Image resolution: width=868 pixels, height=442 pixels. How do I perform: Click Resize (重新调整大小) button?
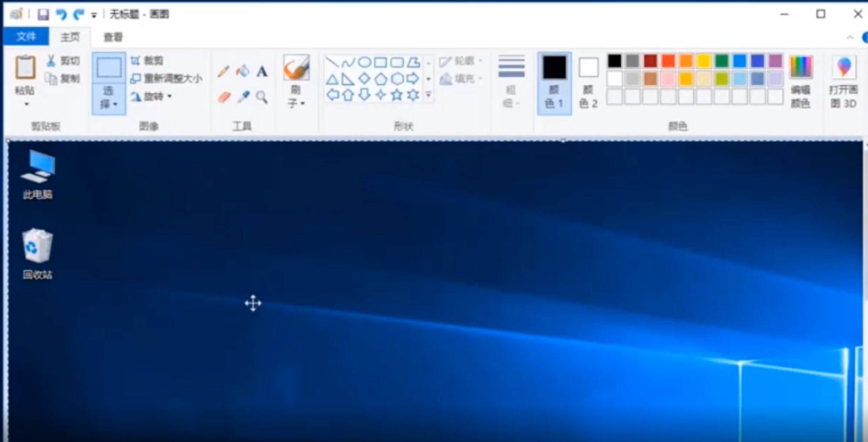point(167,78)
